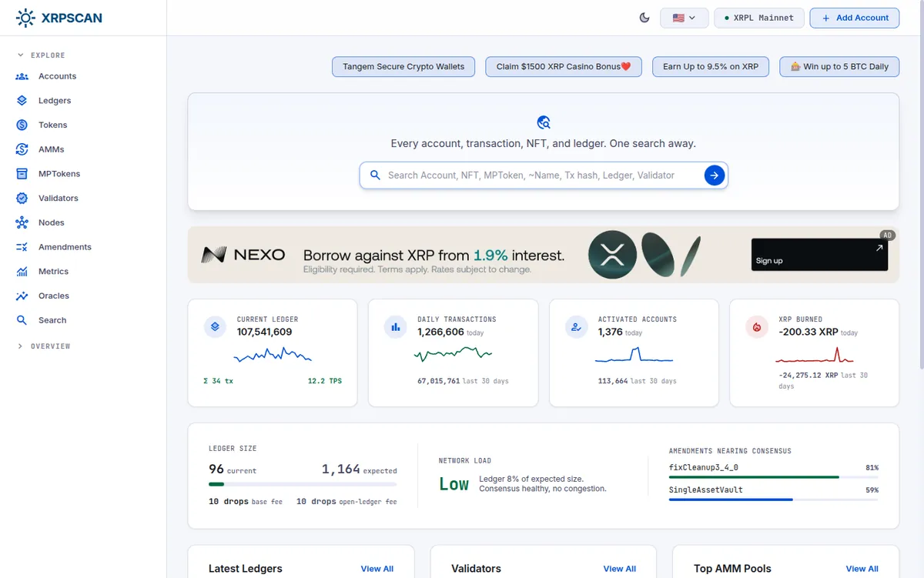Click the Accounts icon in sidebar
Viewport: 924px width, 578px height.
[22, 76]
